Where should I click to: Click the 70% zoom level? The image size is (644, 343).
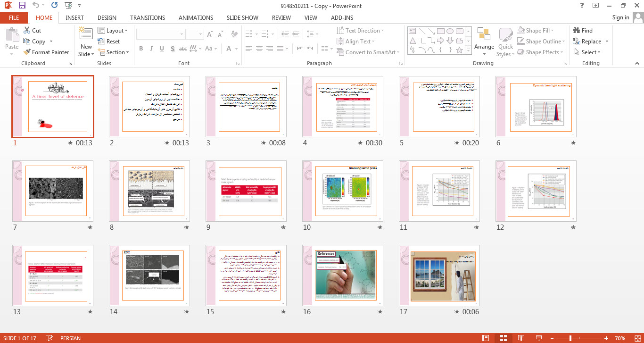pos(620,338)
